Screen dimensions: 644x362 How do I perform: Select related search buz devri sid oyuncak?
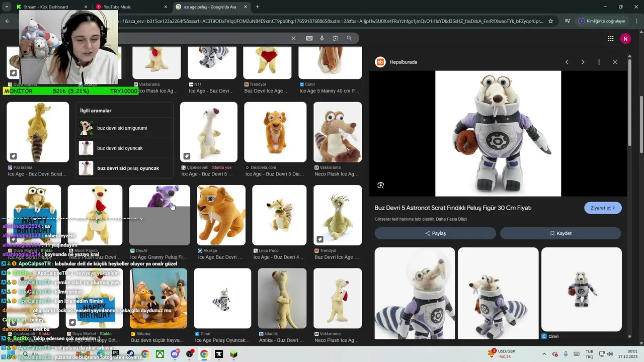125,148
